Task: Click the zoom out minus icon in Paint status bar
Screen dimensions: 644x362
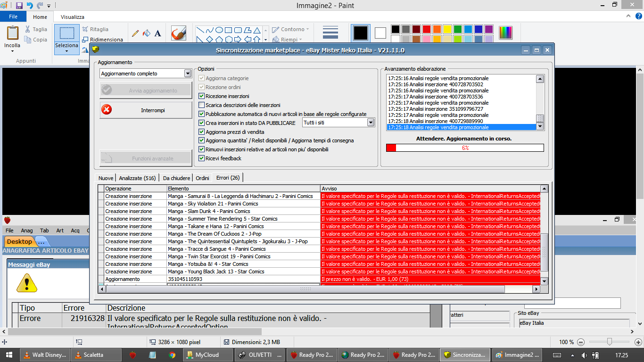Action: [x=581, y=342]
